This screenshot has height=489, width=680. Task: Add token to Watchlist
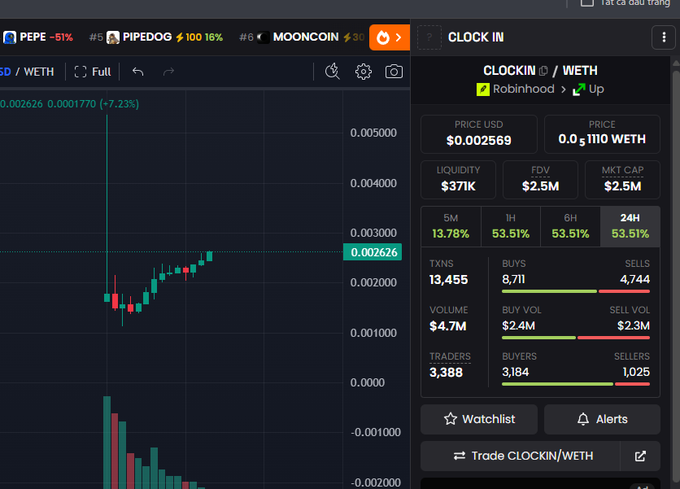pos(479,419)
